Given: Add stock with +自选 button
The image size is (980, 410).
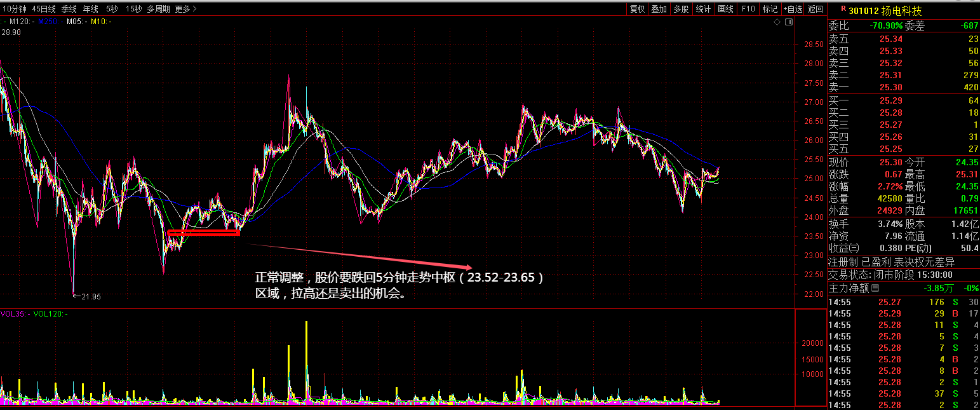Looking at the screenshot, I should pos(793,9).
